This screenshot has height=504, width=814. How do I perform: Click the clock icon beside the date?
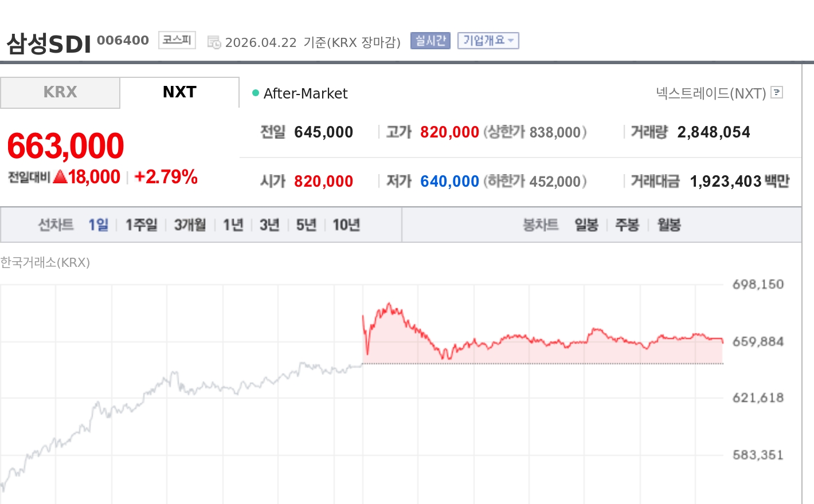pyautogui.click(x=214, y=42)
